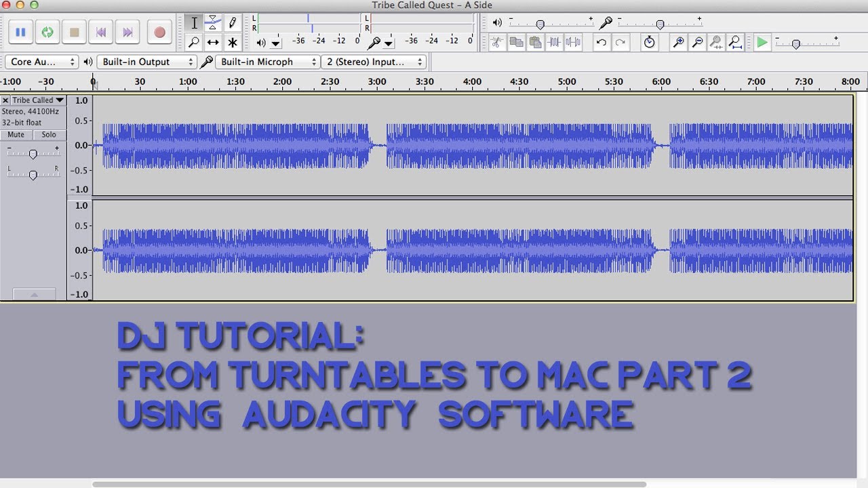Viewport: 868px width, 488px height.
Task: Click the mixer toolbar microphone icon
Action: [606, 22]
